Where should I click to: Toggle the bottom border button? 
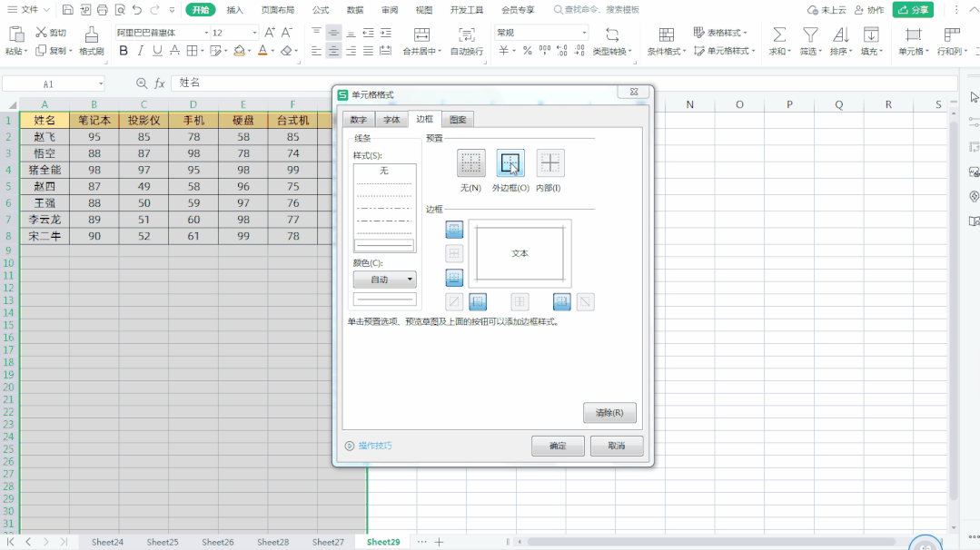pyautogui.click(x=454, y=277)
